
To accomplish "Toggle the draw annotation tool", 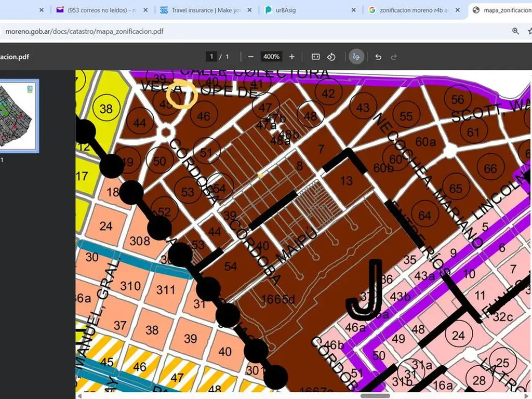I will [x=356, y=57].
